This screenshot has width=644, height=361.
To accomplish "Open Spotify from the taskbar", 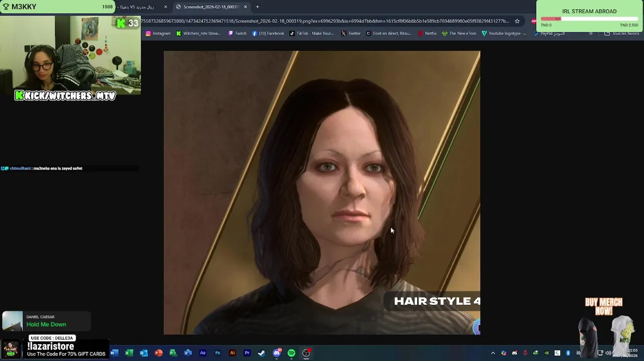I will 291,353.
